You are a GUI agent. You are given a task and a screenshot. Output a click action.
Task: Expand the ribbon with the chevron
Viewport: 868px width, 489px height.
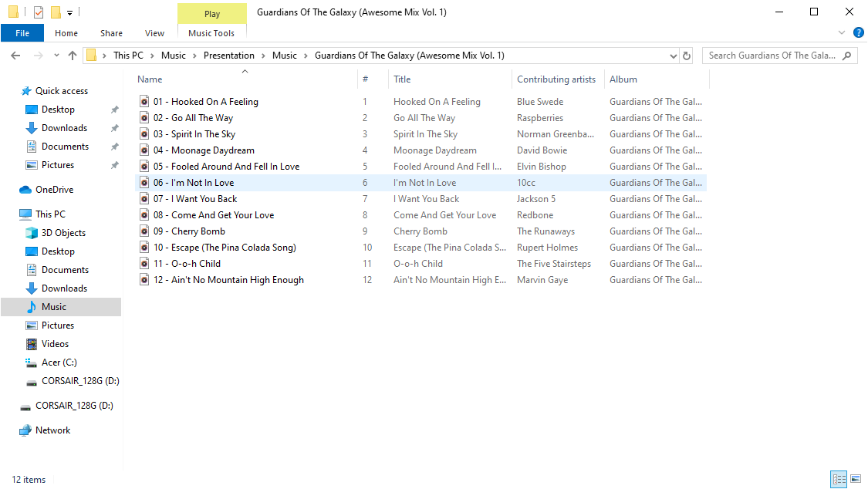[842, 32]
